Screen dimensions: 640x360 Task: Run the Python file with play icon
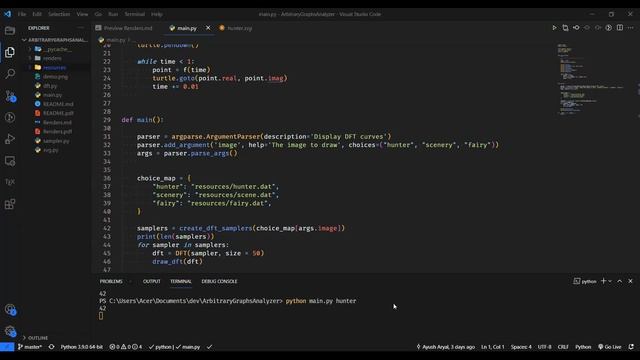coord(554,28)
